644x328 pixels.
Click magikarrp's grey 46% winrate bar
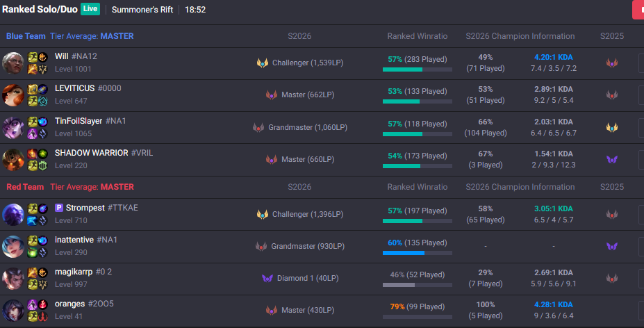418,285
